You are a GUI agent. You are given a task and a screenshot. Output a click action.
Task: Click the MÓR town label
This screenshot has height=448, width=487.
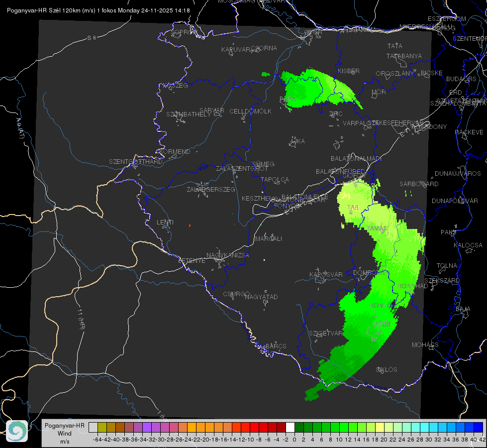[x=379, y=92]
